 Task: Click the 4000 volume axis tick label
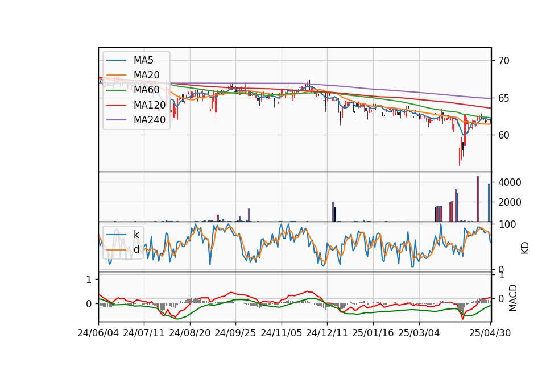(510, 182)
